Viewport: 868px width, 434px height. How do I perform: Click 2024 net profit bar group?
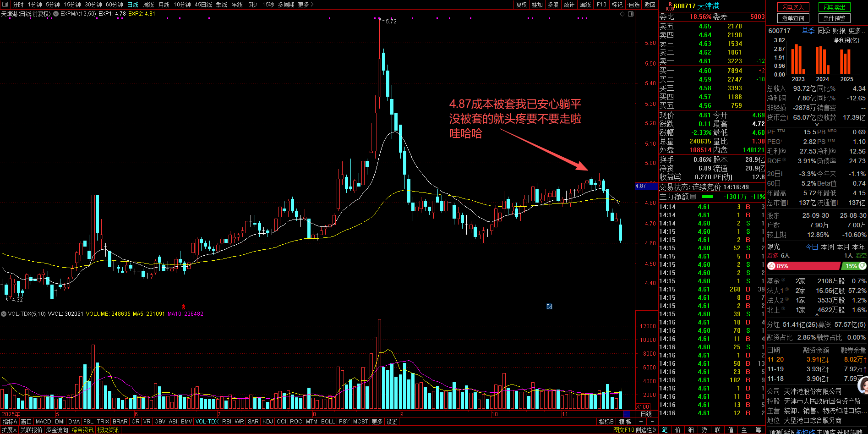[822, 60]
